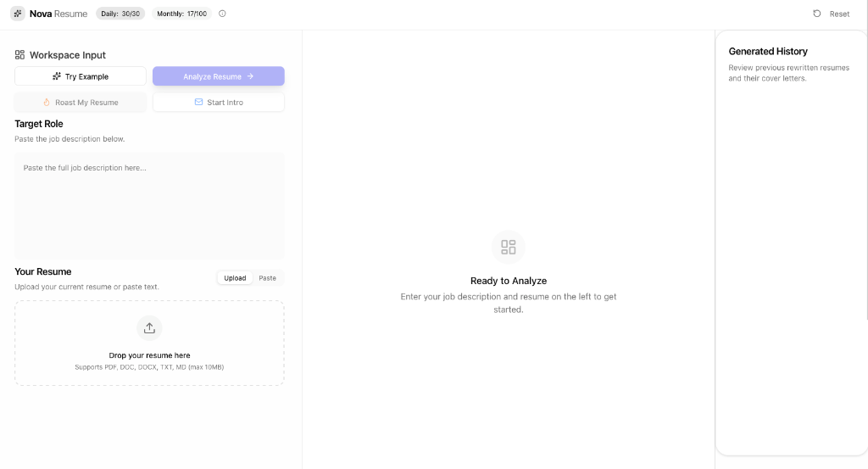The image size is (868, 469).
Task: Click the Nova Resume logo icon
Action: point(18,14)
